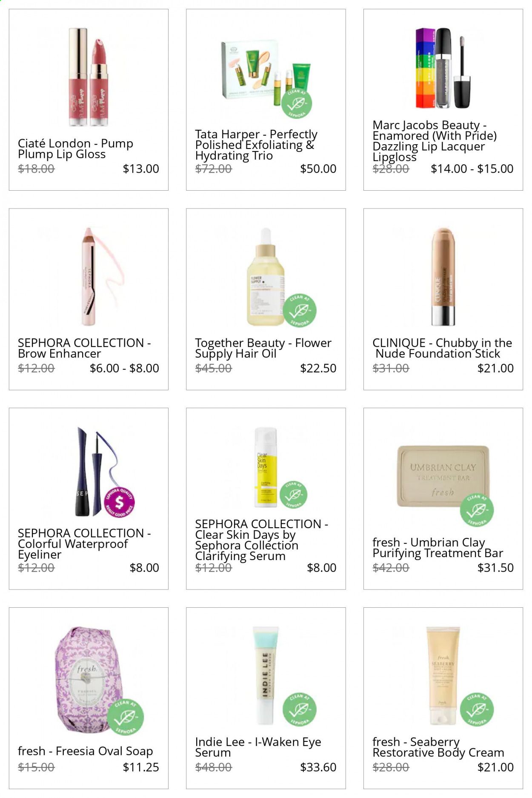Screen dimensions: 532x798
Task: Click the $21.00 Seaberry Body Cream price
Action: 495,767
